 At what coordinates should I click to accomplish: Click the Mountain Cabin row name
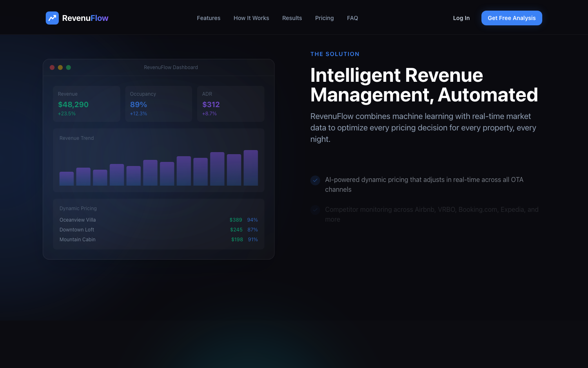pyautogui.click(x=78, y=240)
